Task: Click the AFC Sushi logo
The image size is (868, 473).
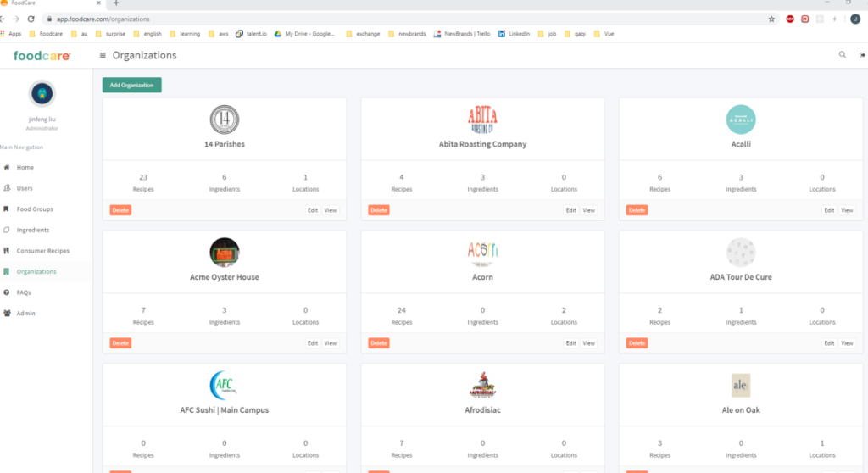Action: 224,386
